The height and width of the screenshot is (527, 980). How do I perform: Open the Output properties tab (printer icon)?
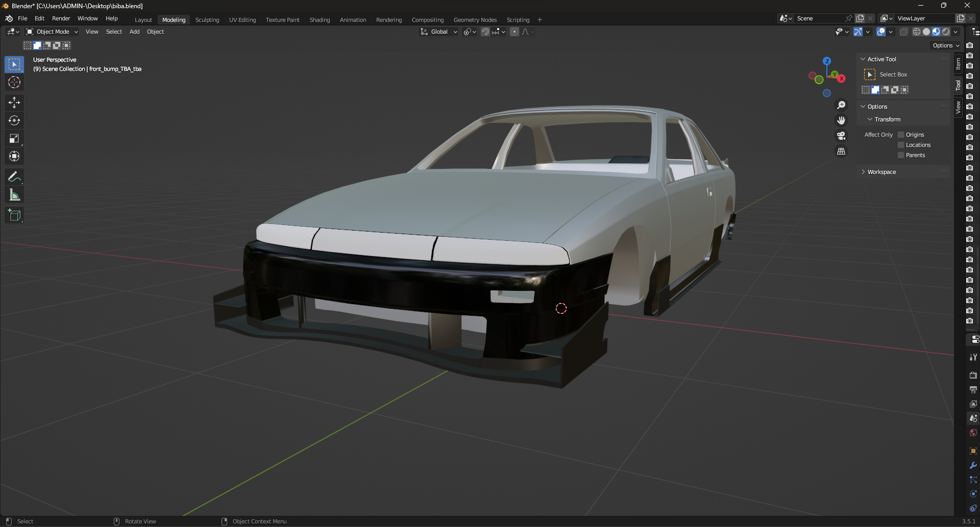click(x=973, y=389)
